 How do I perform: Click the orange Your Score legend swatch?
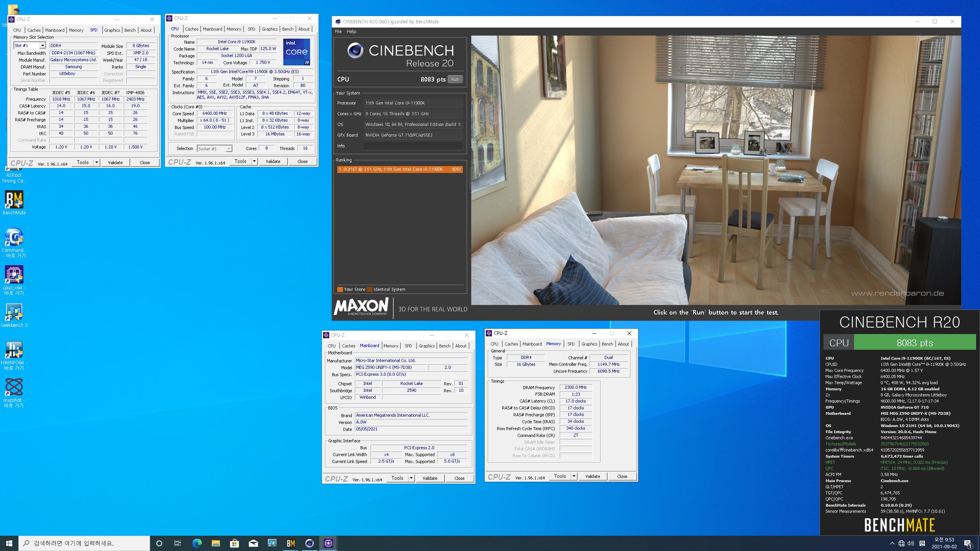tap(340, 289)
